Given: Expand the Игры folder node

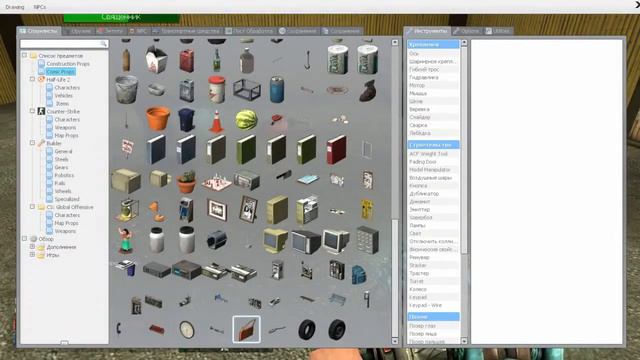Looking at the screenshot, I should [x=32, y=255].
